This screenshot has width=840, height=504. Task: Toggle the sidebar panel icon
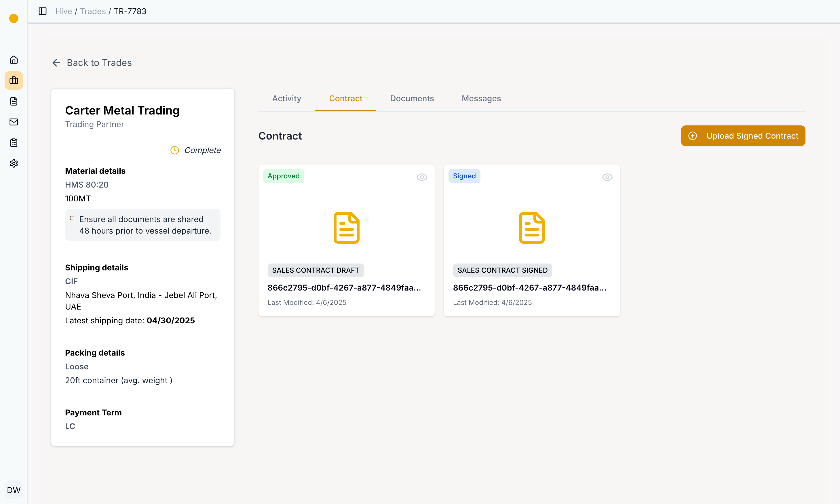[43, 11]
